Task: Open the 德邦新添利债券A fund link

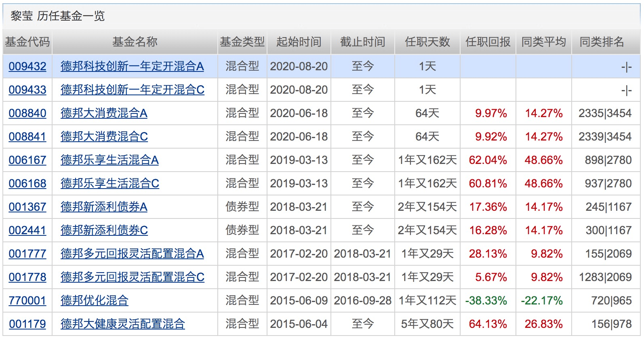Action: click(104, 207)
